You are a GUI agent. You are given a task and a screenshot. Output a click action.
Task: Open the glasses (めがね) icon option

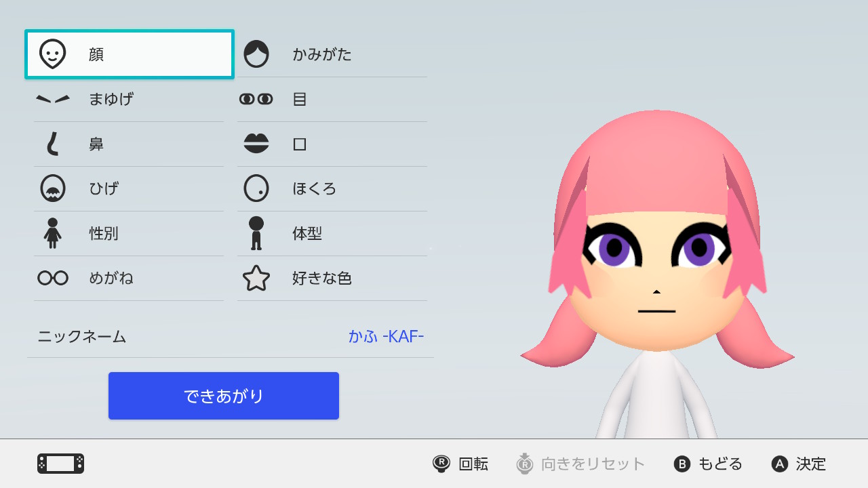point(53,278)
